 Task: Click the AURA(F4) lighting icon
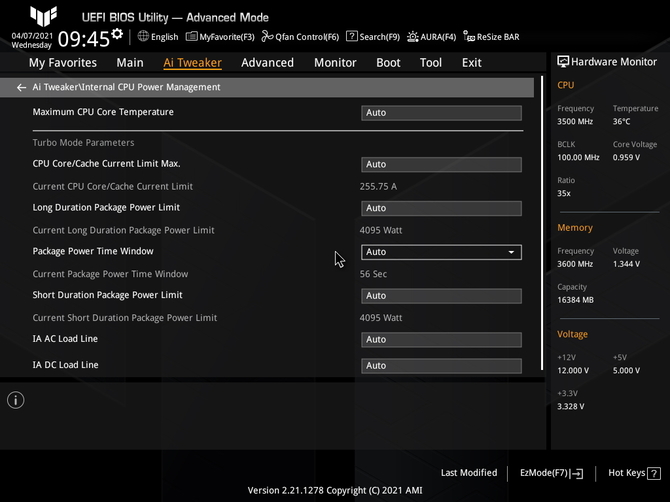(x=412, y=37)
